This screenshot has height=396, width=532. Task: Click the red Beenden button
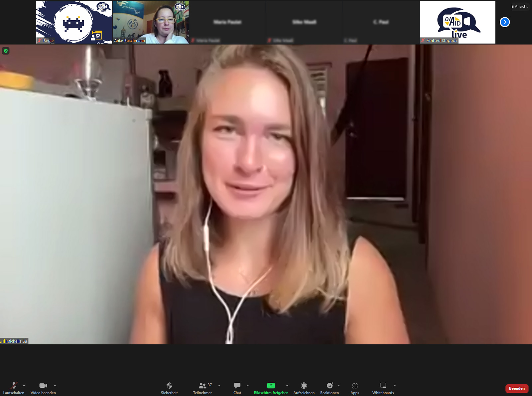coord(517,388)
